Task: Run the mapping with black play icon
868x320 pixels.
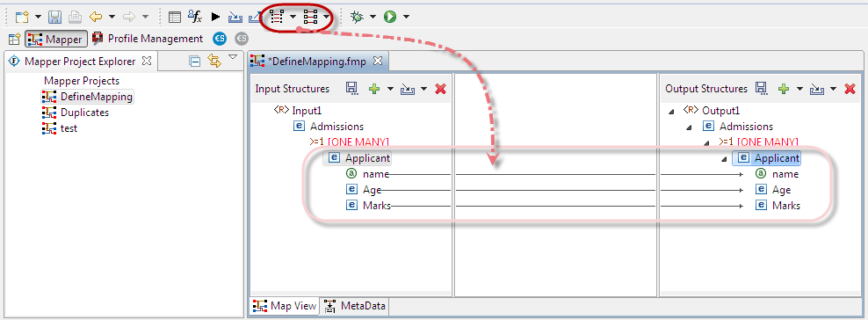Action: point(215,18)
